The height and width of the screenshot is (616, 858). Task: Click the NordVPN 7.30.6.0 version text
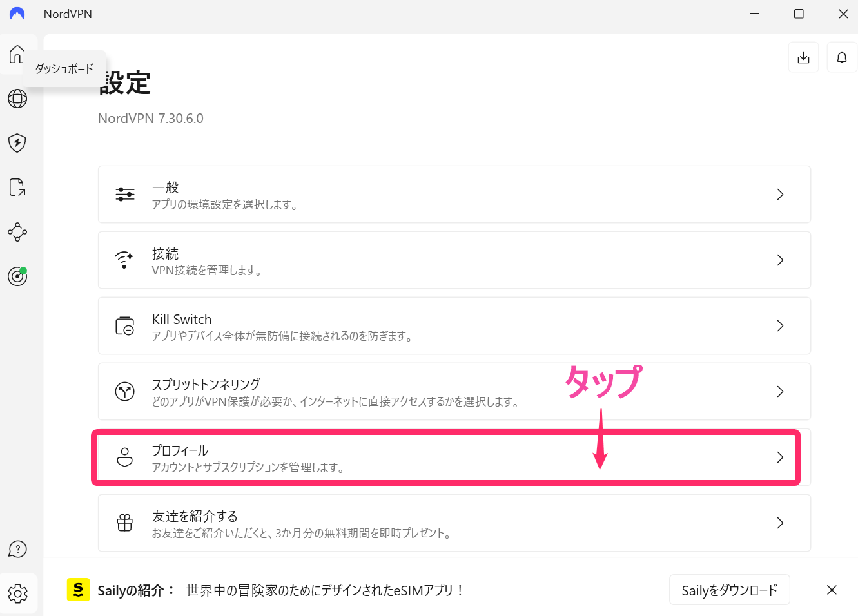coord(151,119)
